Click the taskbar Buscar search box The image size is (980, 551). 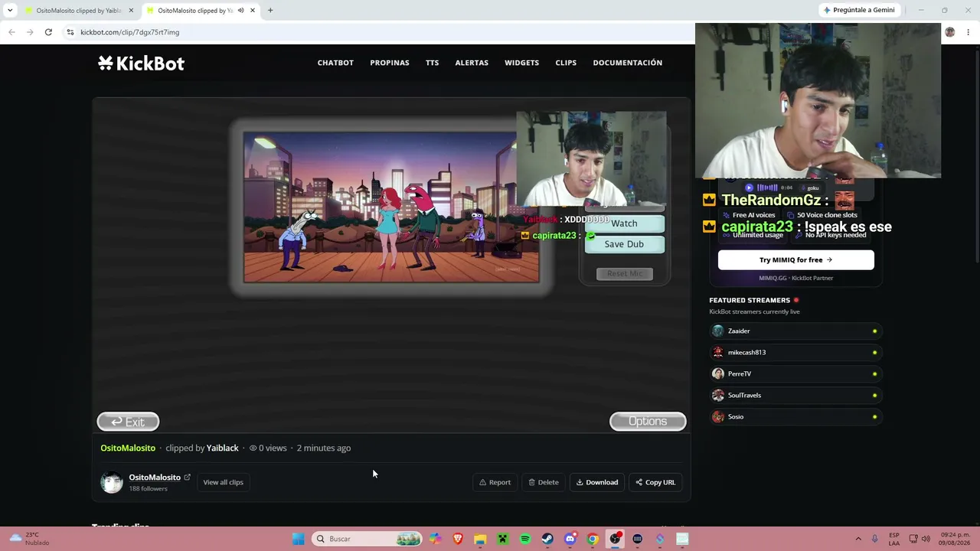[367, 539]
